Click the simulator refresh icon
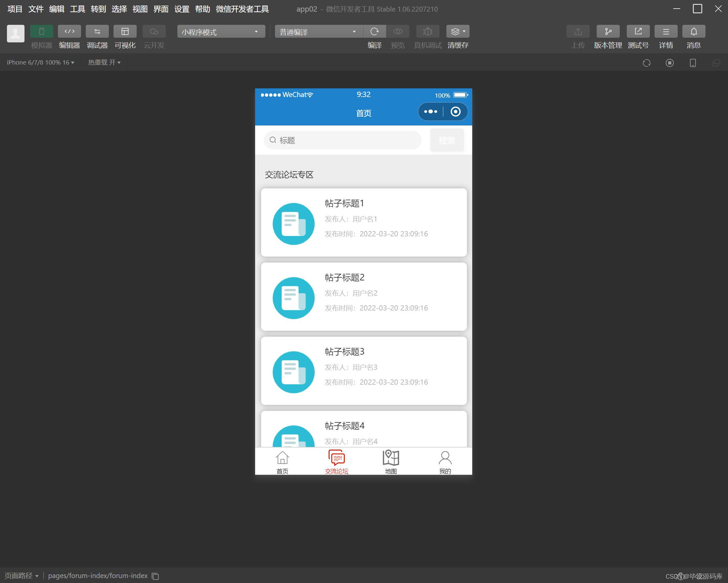This screenshot has height=583, width=728. click(x=647, y=63)
